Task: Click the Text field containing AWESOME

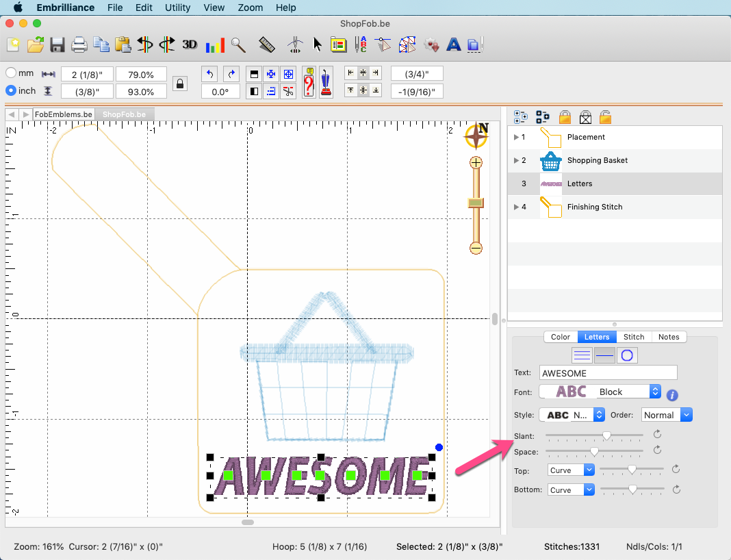Action: tap(608, 373)
